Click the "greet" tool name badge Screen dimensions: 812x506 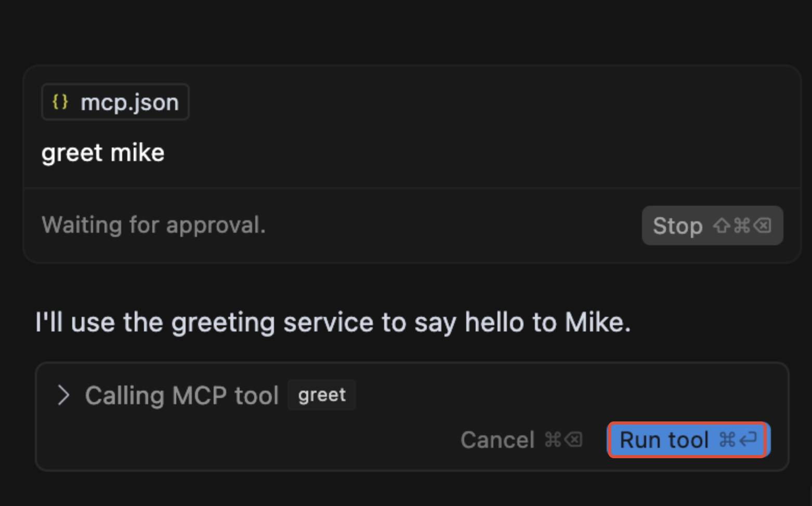[322, 395]
